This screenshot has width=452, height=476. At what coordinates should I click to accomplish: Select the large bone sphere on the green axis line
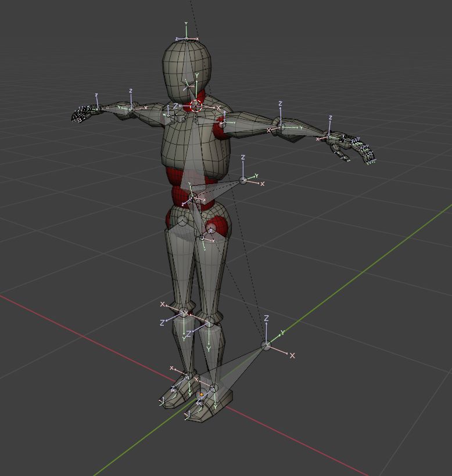266,345
